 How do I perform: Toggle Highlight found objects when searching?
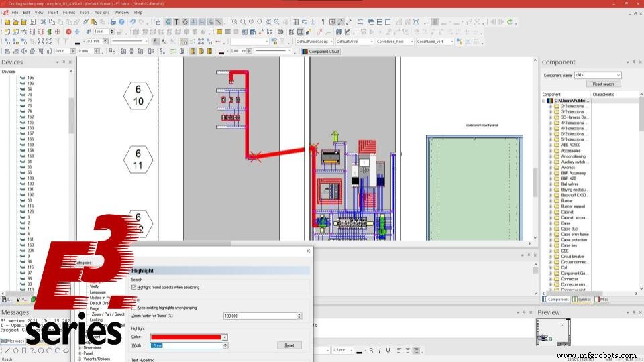(x=134, y=286)
